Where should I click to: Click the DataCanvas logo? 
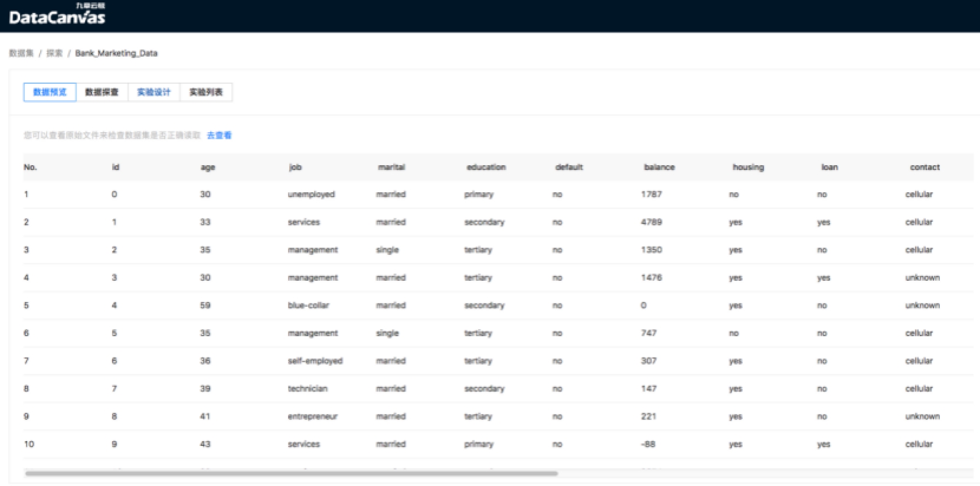pyautogui.click(x=57, y=15)
